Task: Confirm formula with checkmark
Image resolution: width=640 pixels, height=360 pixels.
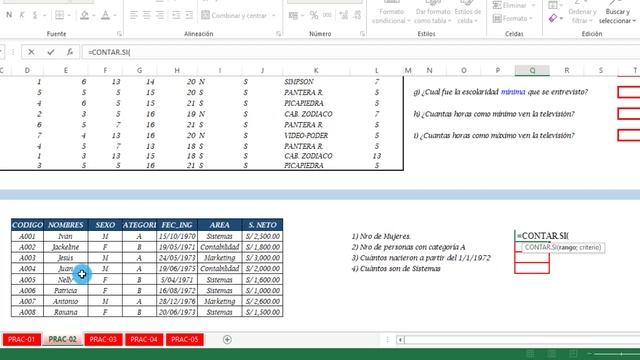Action: [x=51, y=52]
